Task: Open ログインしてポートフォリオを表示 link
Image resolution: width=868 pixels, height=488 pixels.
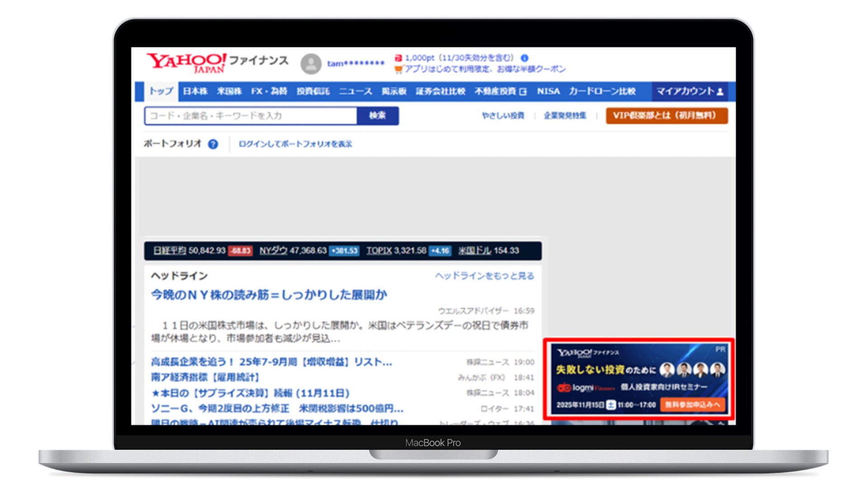Action: coord(295,144)
